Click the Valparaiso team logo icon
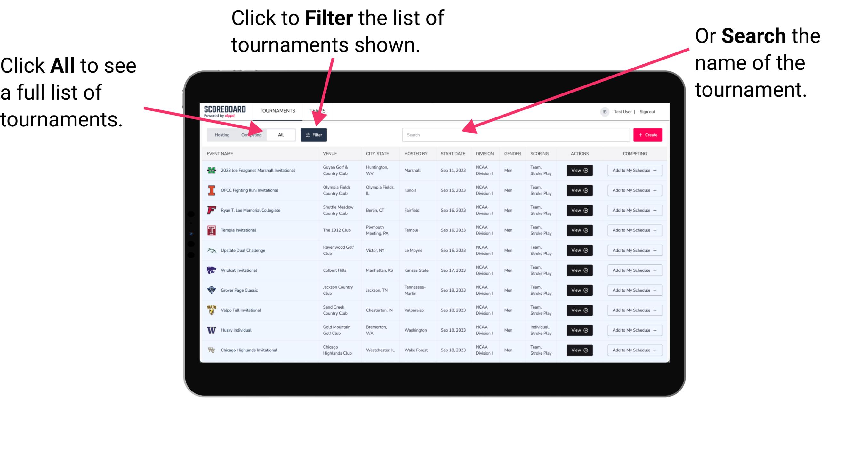This screenshot has width=868, height=467. pos(212,310)
